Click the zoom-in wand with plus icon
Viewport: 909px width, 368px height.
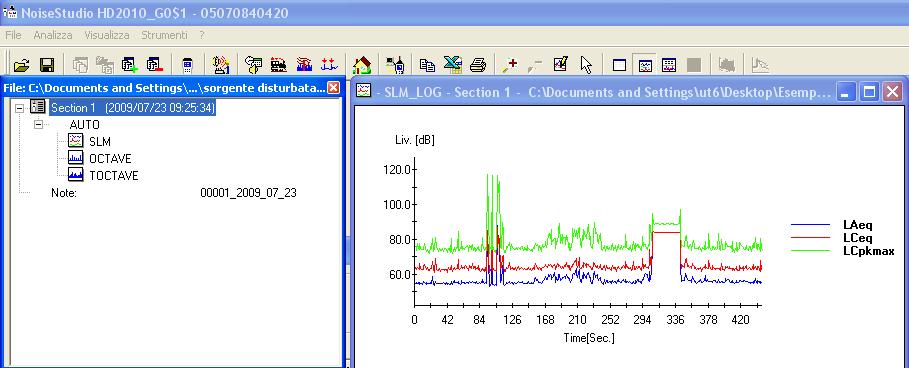(x=510, y=65)
